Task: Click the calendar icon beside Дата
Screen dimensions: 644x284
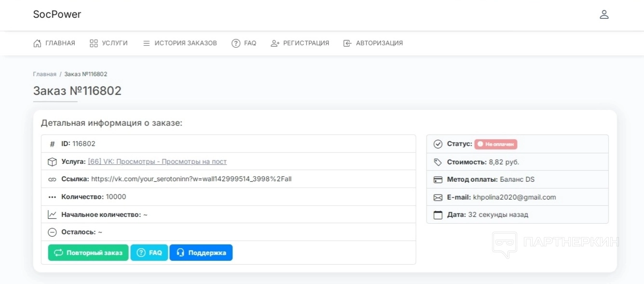Action: coord(438,215)
